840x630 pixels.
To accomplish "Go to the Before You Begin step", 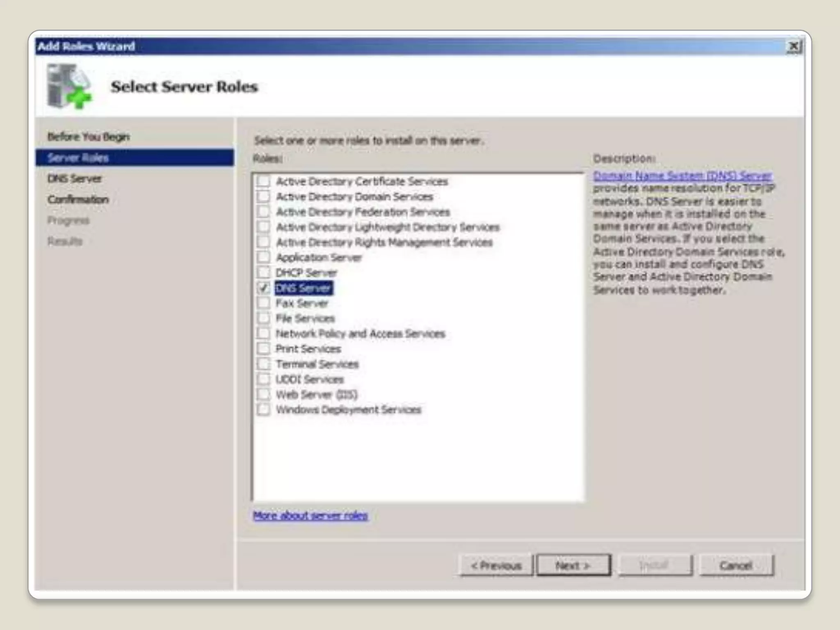I will (88, 137).
